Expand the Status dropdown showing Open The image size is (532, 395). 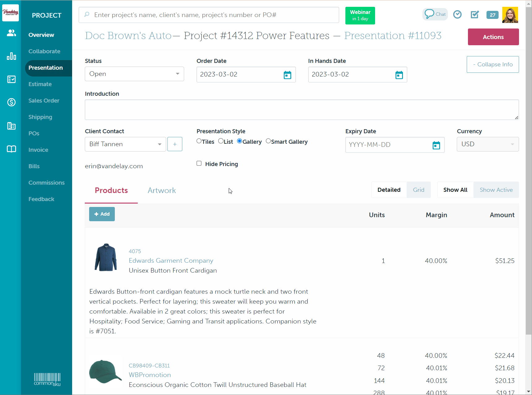[134, 74]
